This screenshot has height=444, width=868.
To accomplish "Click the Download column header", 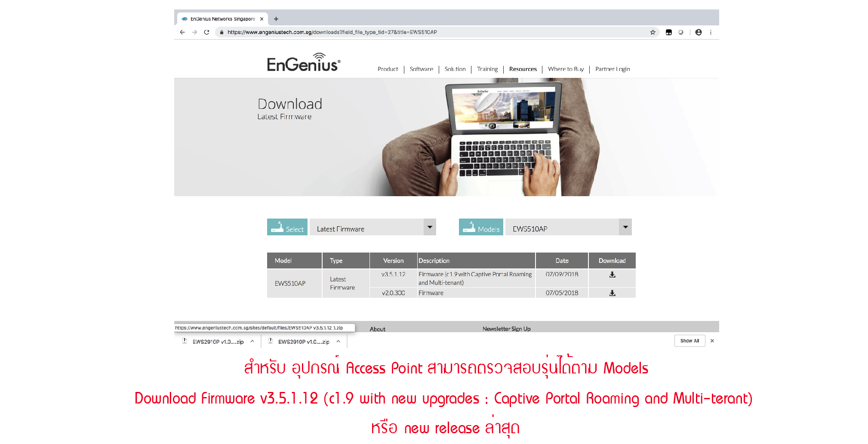I will pos(612,261).
